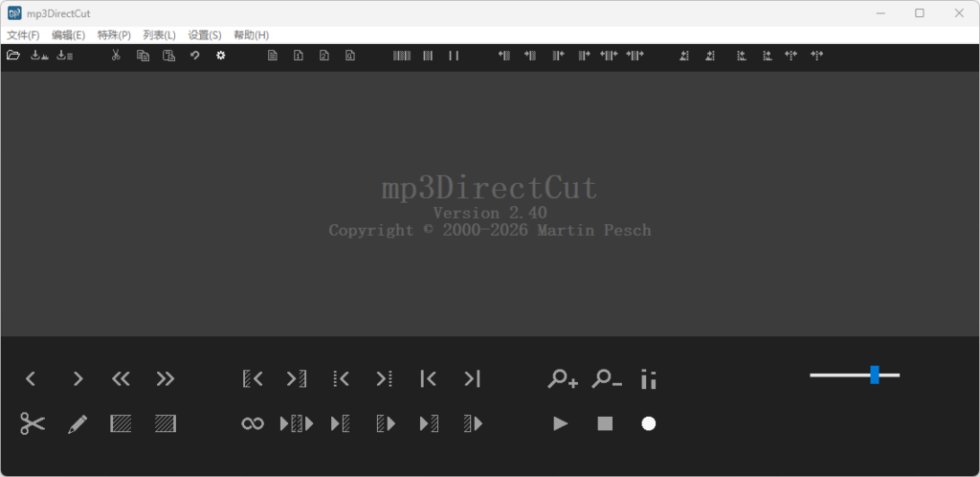Click the icon with play triangles around hatched block

click(x=297, y=424)
